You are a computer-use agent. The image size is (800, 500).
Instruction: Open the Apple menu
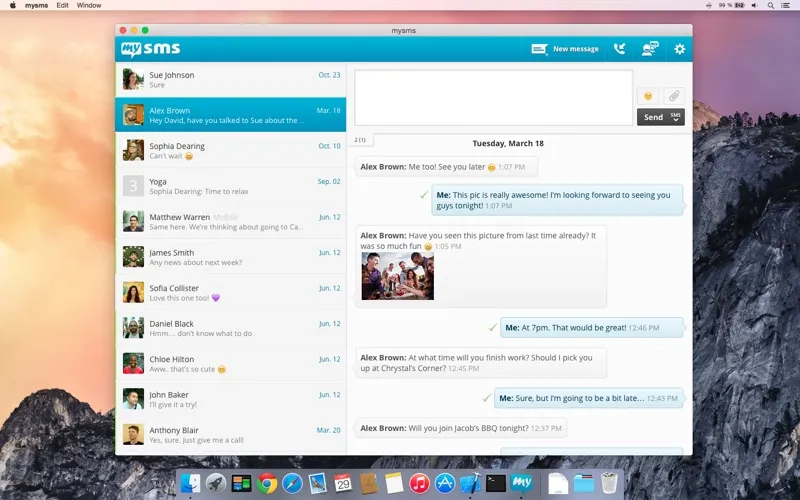(13, 5)
